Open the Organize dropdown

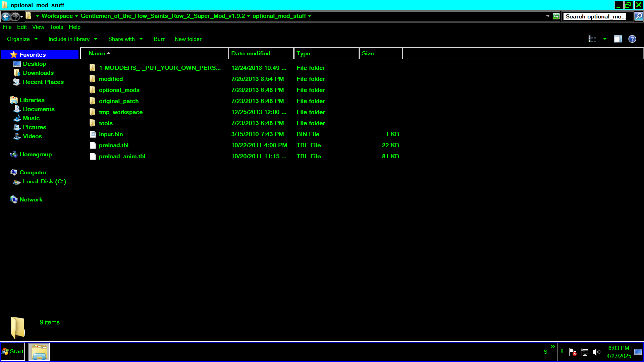tap(22, 39)
